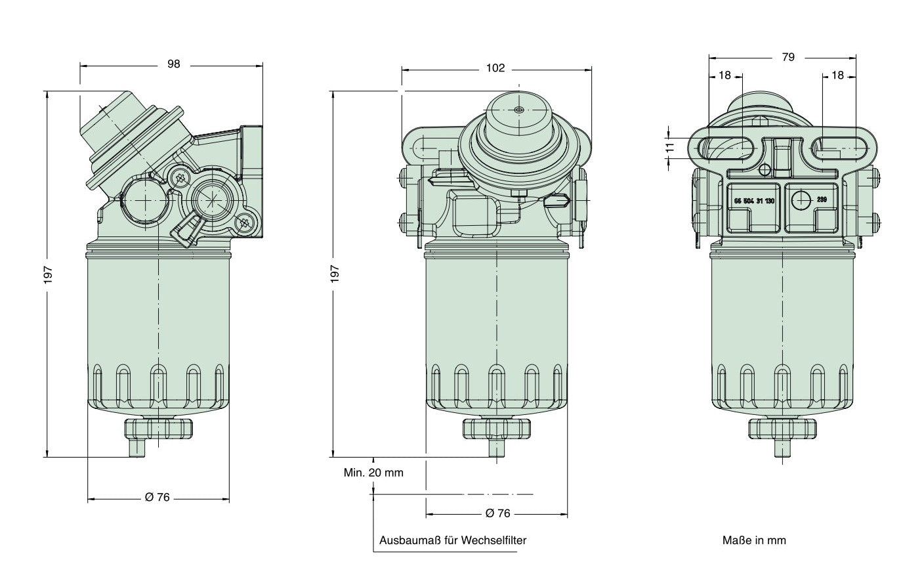Select the 'Ausbaumaß für Wechselfilter' caption
The width and height of the screenshot is (924, 579).
pos(453,541)
